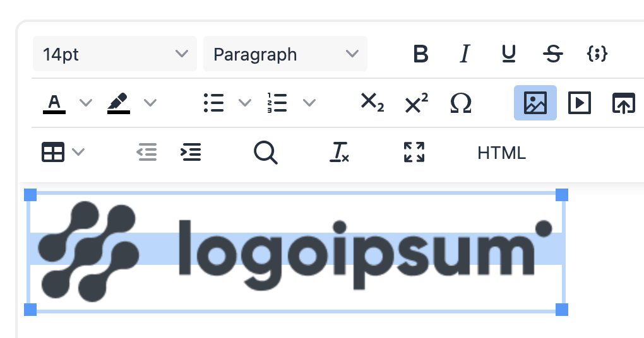
Task: Toggle underline formatting
Action: point(509,54)
